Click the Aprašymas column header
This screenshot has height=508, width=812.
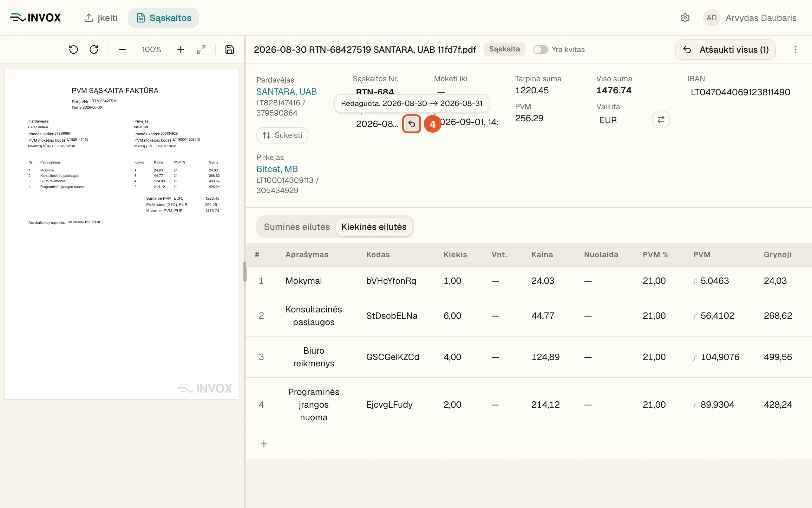[x=307, y=255]
